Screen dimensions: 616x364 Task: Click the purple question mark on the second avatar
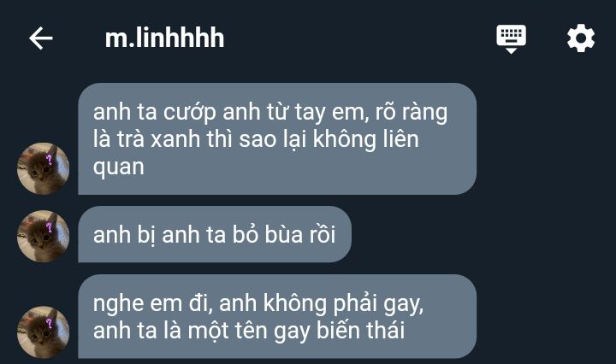[x=49, y=227]
